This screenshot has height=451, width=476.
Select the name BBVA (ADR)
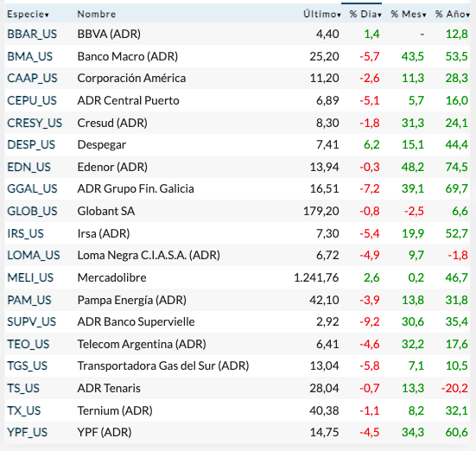[109, 34]
